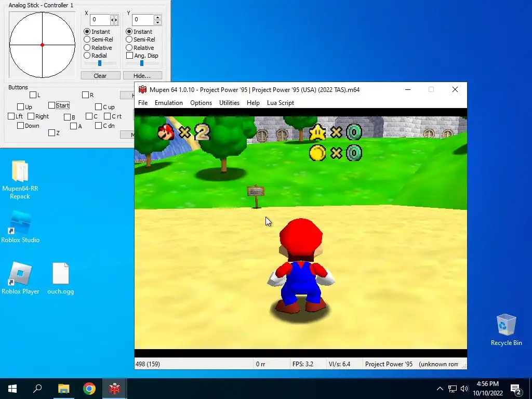The width and height of the screenshot is (532, 399).
Task: Open the Help menu
Action: (x=253, y=103)
